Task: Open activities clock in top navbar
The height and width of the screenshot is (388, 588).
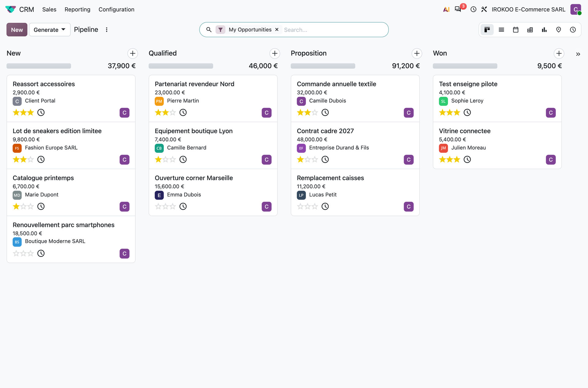Action: click(473, 9)
